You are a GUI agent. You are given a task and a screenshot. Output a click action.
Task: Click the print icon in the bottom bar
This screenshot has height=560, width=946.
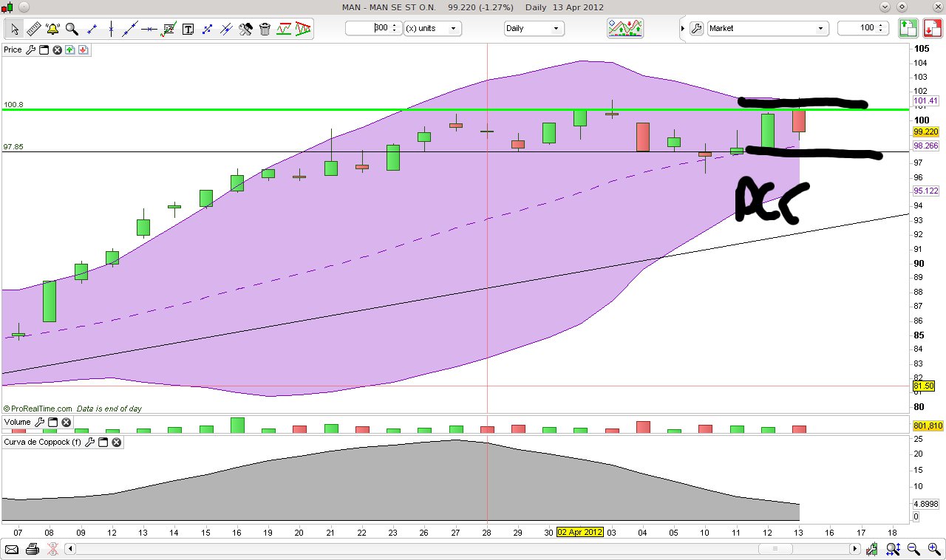click(32, 549)
